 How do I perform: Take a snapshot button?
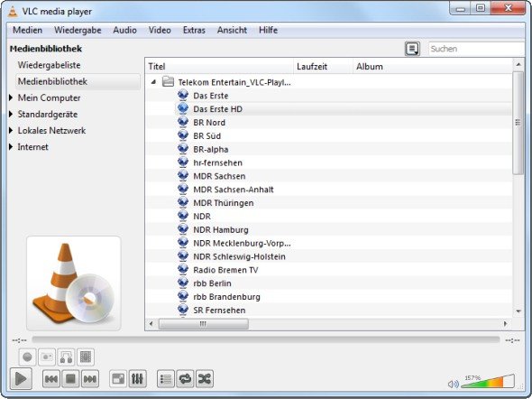[47, 357]
